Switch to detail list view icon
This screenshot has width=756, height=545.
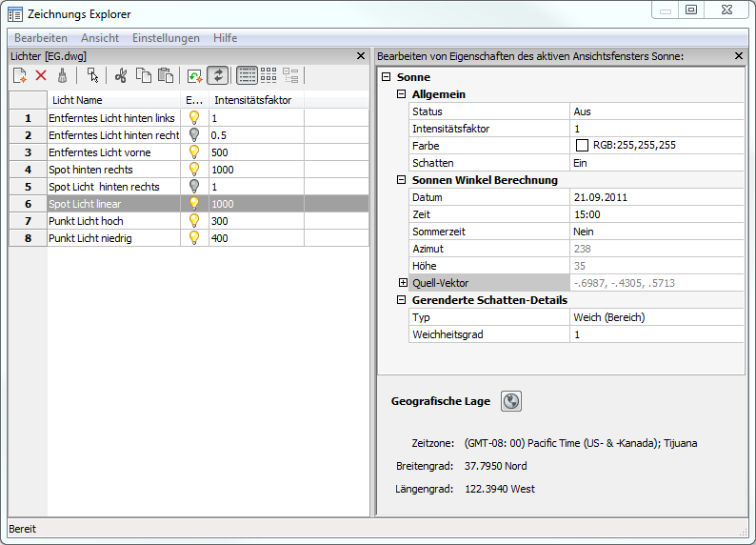247,75
